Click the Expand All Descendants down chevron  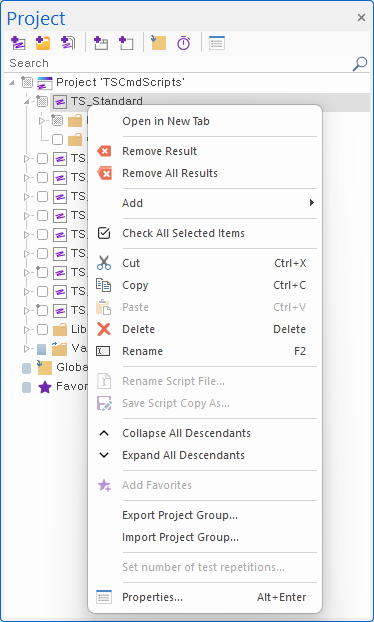104,455
